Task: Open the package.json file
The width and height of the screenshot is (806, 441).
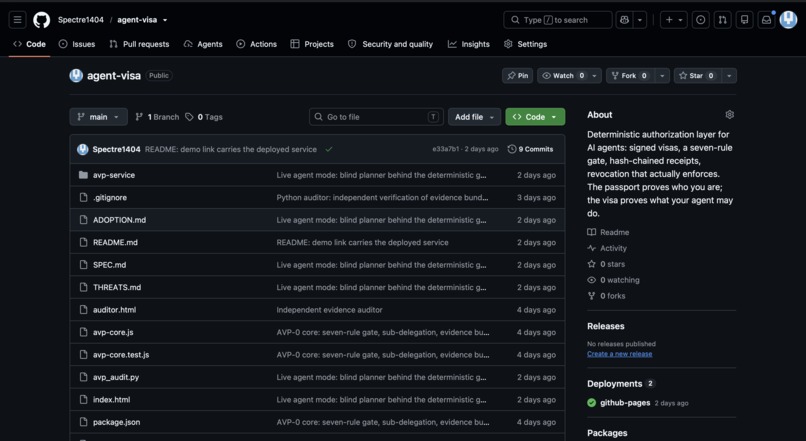Action: (x=117, y=422)
